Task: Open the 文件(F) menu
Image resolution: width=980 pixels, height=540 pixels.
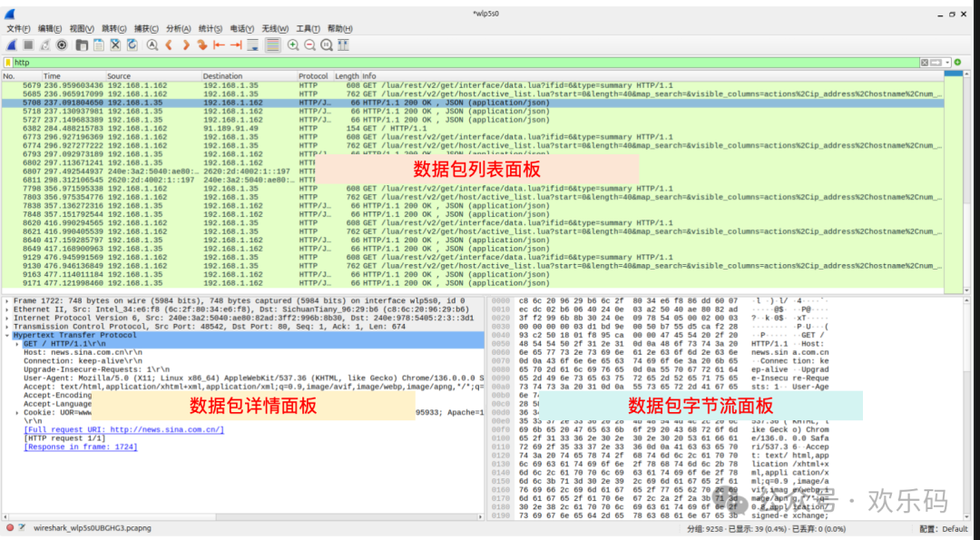Action: (x=18, y=29)
